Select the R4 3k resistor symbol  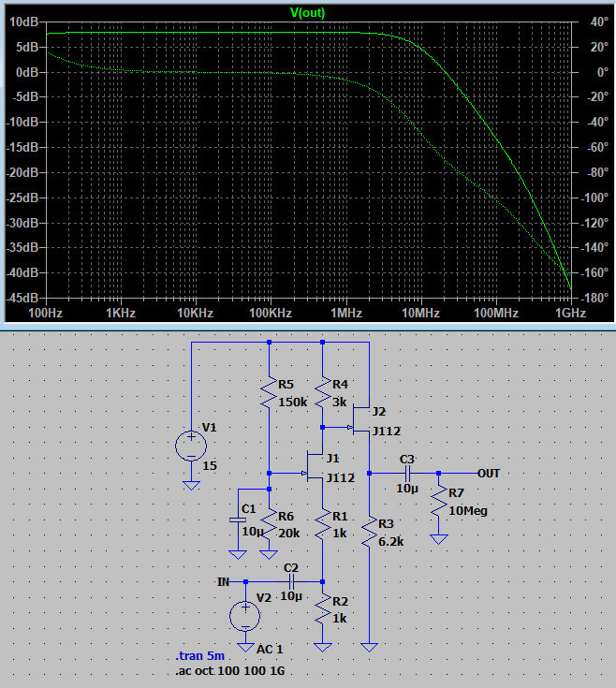coord(323,393)
